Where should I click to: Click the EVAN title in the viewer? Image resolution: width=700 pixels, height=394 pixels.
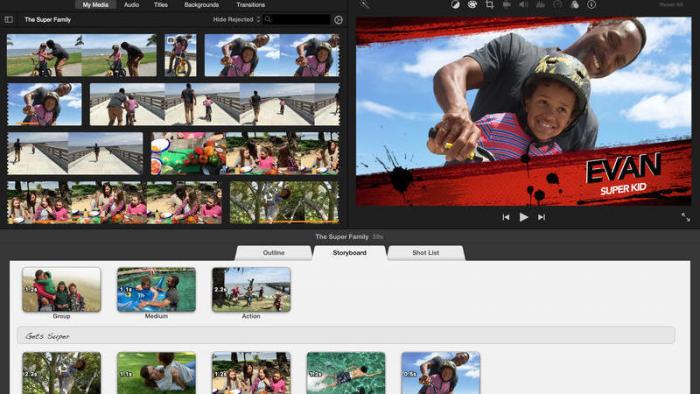click(x=623, y=168)
